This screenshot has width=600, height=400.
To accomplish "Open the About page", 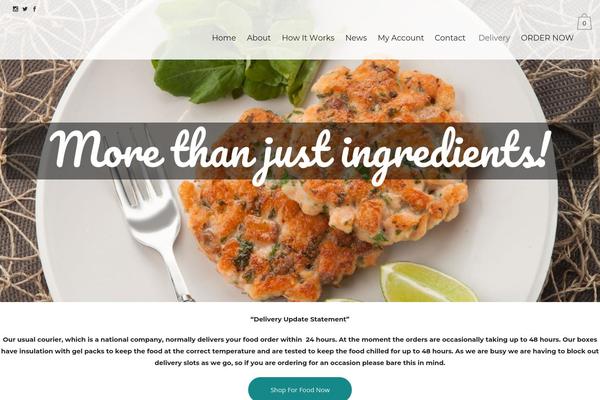I will (259, 38).
